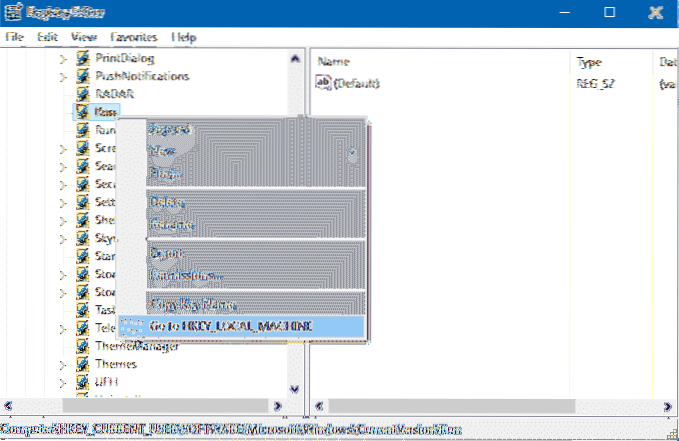Click the Name column header
This screenshot has width=679, height=441.
(333, 62)
